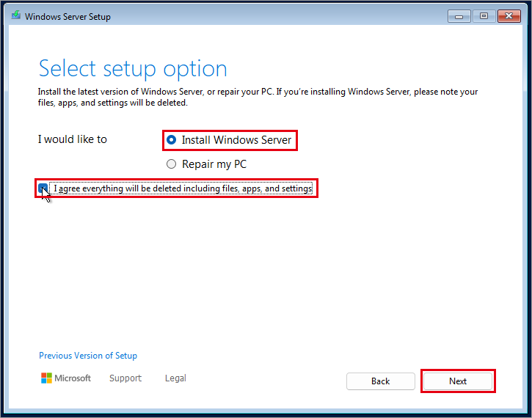Viewport: 532px width, 418px height.
Task: Click the Next button
Action: click(458, 381)
